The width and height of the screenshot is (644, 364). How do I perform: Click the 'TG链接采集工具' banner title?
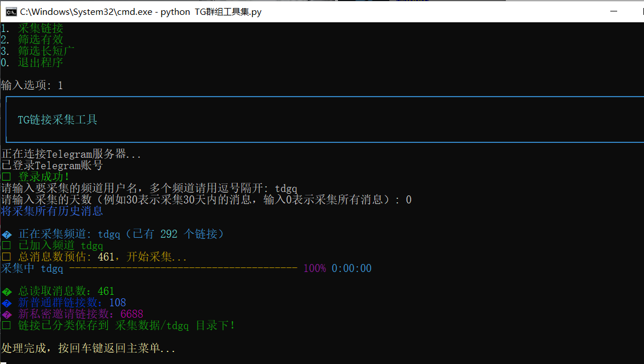(58, 119)
